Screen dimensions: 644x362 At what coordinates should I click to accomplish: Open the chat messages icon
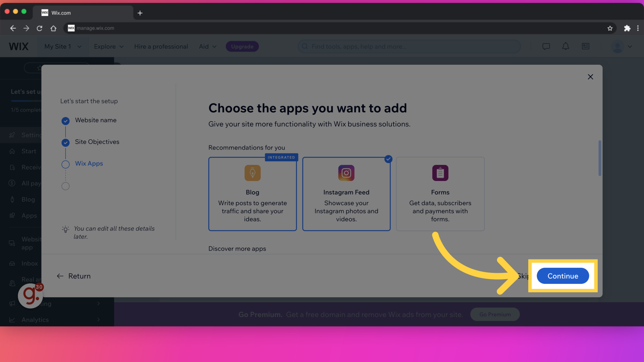point(546,46)
